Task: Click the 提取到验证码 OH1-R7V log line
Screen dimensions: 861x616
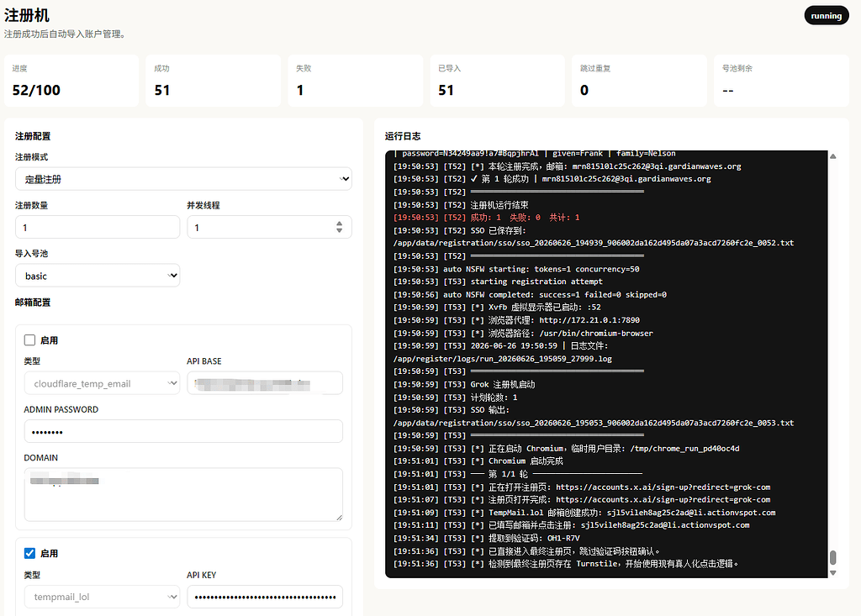Action: (x=487, y=538)
